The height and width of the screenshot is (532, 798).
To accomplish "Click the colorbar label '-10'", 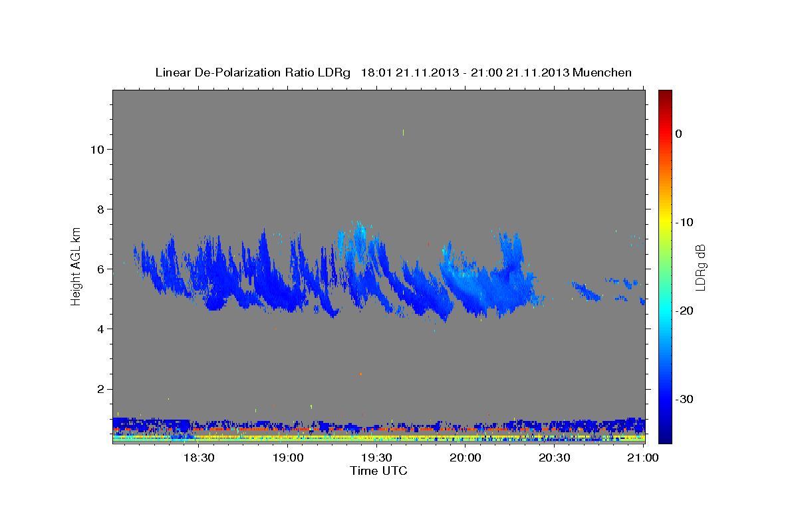I will coord(685,222).
